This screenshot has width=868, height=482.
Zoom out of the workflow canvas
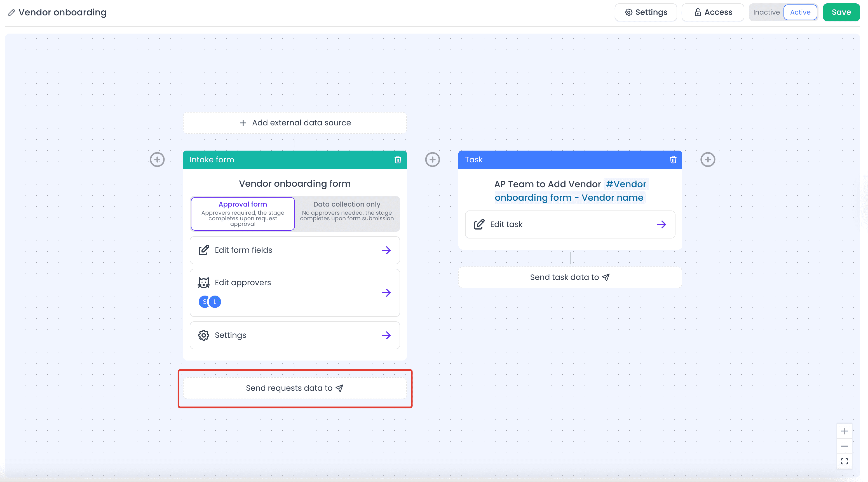point(844,446)
